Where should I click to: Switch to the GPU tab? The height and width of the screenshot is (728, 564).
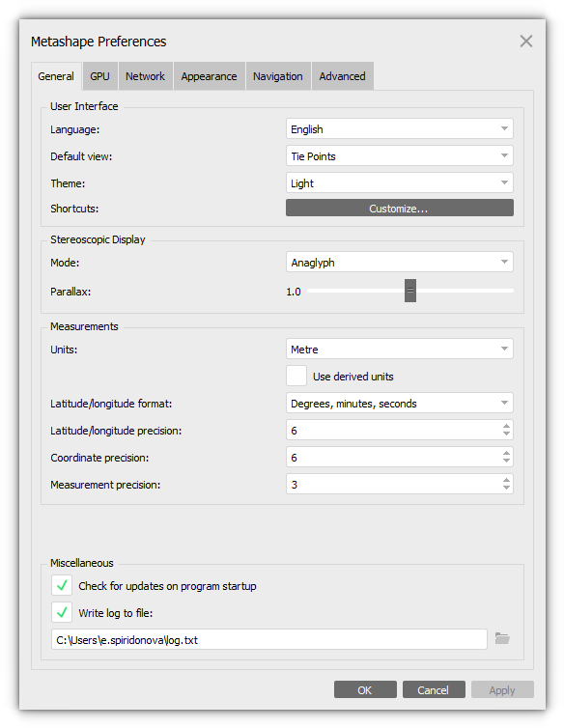99,76
